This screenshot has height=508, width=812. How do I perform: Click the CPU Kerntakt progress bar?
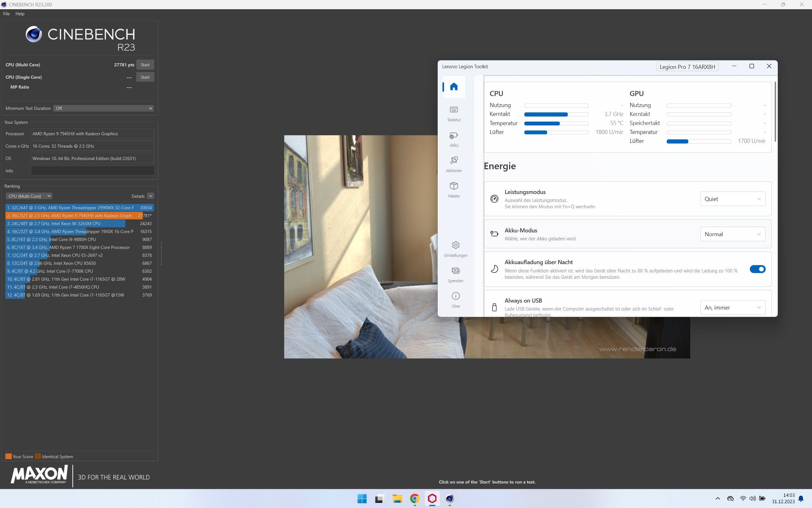coord(556,114)
